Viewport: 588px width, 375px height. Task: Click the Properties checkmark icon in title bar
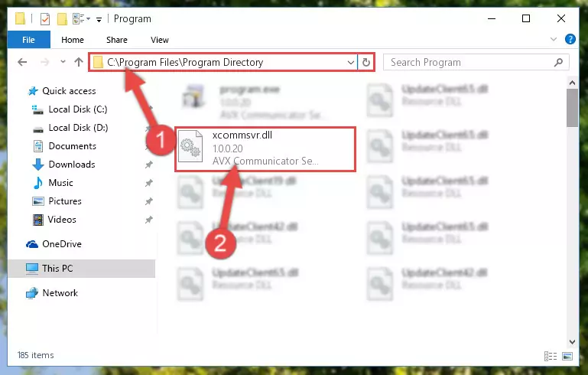click(44, 19)
